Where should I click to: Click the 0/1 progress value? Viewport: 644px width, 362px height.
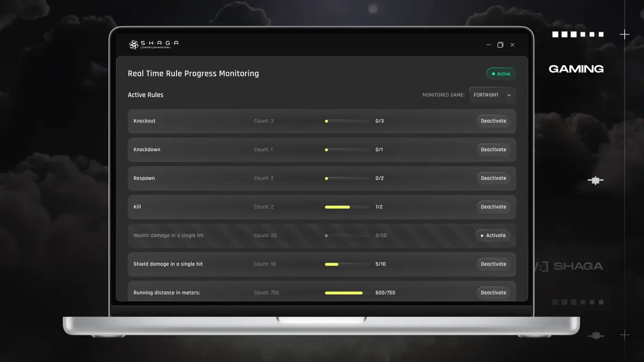(x=379, y=150)
